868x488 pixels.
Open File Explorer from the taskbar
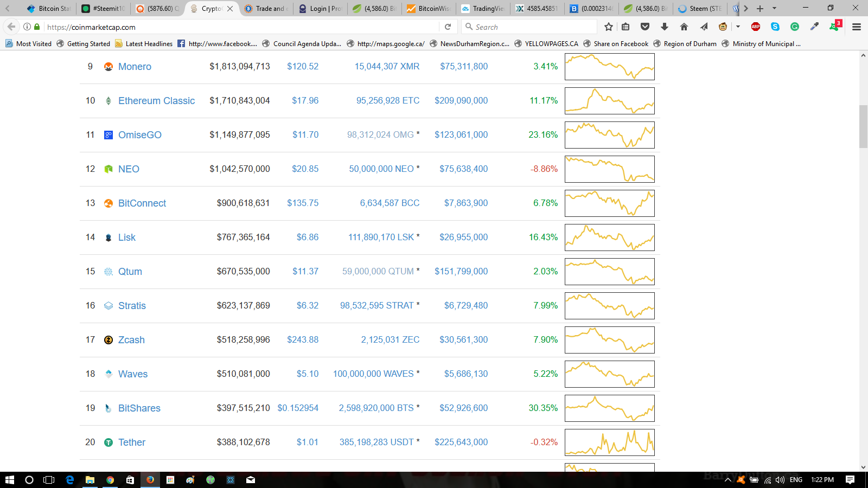pyautogui.click(x=90, y=480)
